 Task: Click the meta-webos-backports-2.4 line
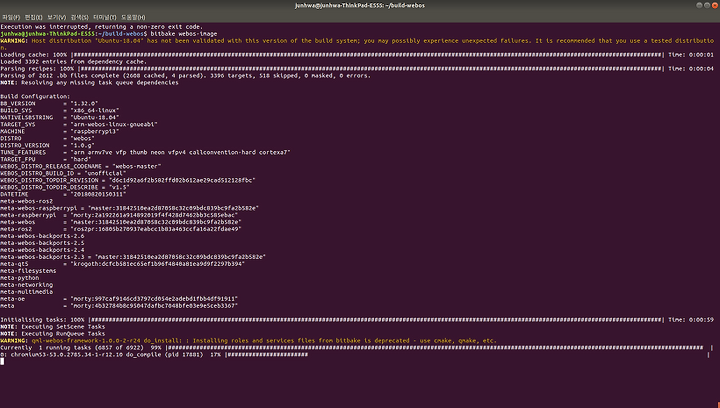coord(42,250)
